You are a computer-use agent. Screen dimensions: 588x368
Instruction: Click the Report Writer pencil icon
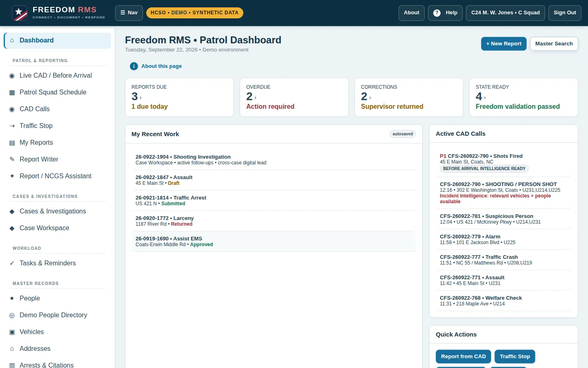12,159
